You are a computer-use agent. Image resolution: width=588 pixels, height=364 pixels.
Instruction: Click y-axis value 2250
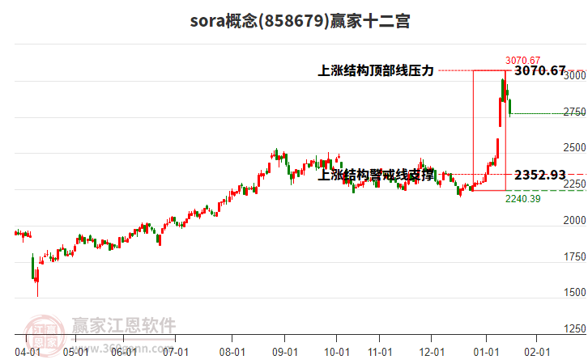574,184
